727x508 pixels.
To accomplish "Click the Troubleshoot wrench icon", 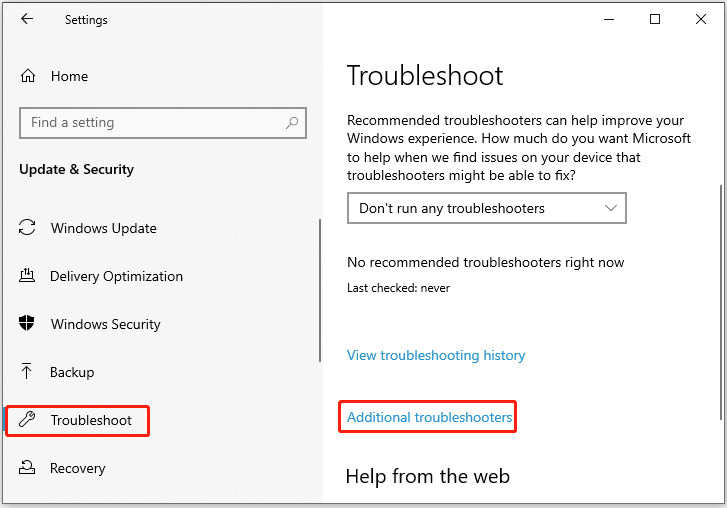I will coord(27,419).
